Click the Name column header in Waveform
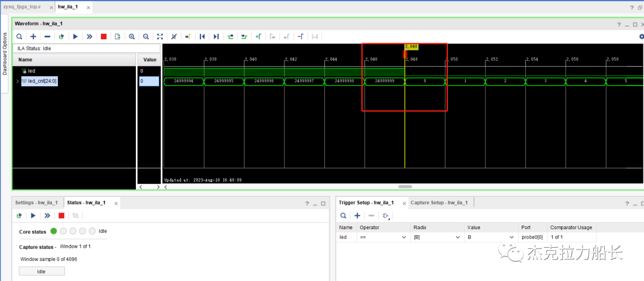Viewport: 644px width, 281px height. tap(74, 60)
